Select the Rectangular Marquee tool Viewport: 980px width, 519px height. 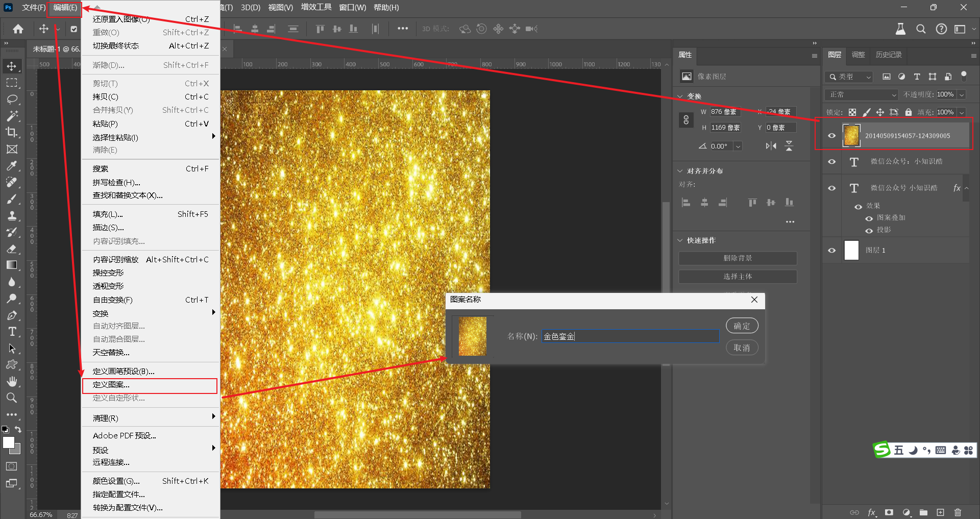12,83
